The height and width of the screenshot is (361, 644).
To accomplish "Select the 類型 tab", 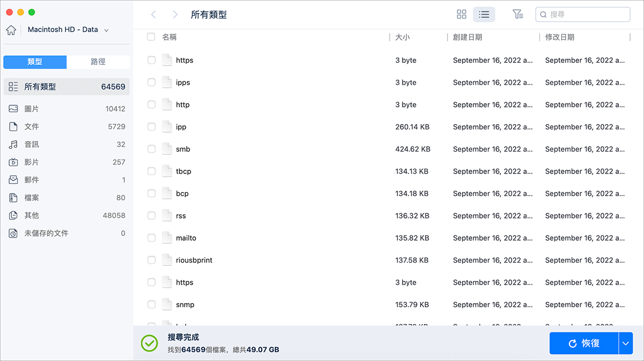I will (35, 62).
